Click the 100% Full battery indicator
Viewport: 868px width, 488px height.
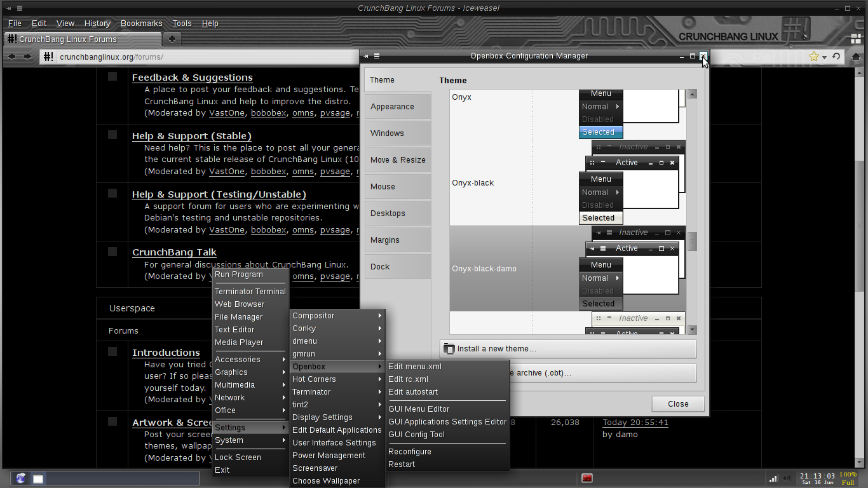pyautogui.click(x=848, y=478)
